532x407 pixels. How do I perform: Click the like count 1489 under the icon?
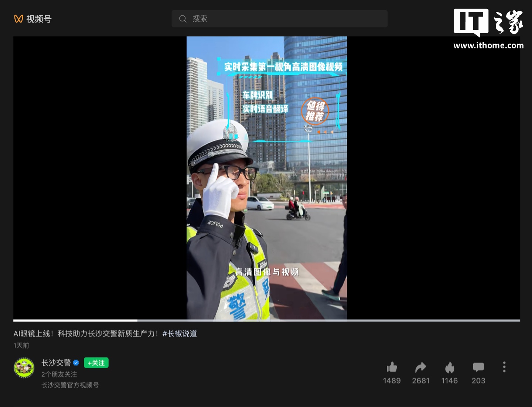pyautogui.click(x=392, y=381)
